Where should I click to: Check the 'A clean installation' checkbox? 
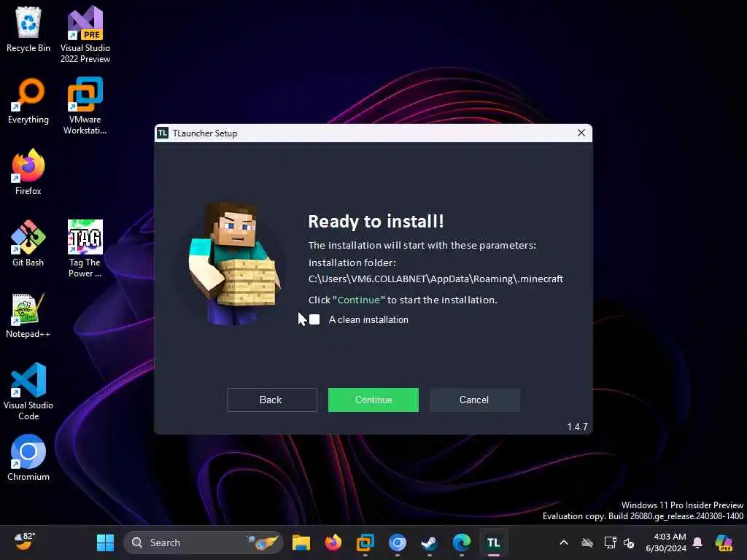(x=314, y=319)
